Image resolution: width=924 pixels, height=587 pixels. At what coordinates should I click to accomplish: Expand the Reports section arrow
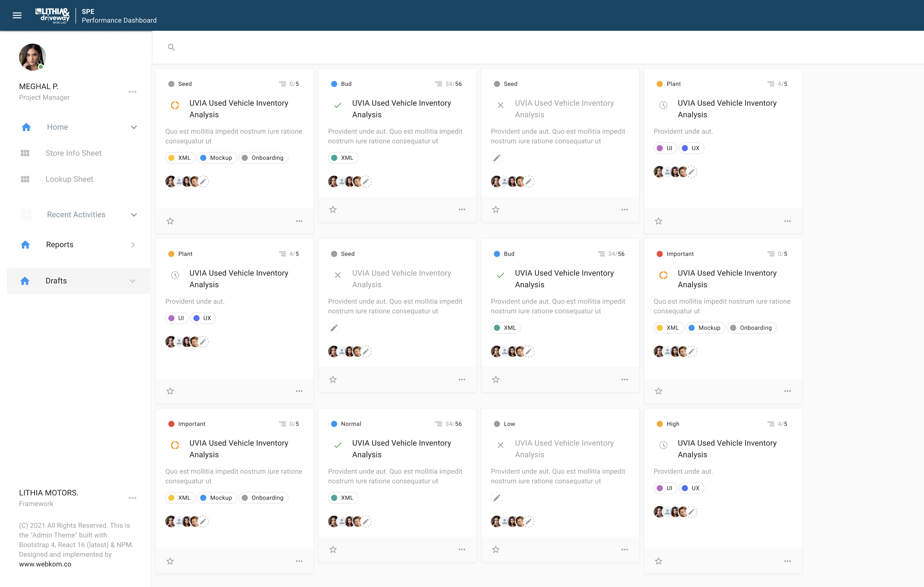pos(133,245)
